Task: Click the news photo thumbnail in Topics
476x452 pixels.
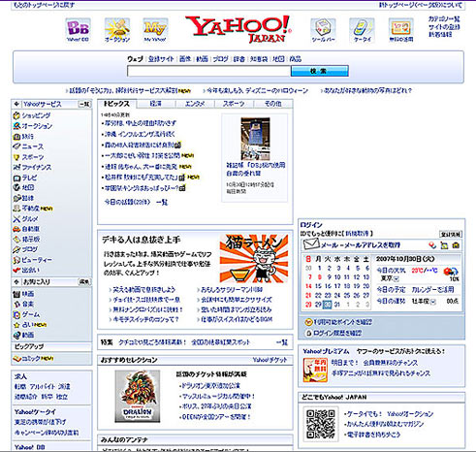Action: (x=255, y=139)
